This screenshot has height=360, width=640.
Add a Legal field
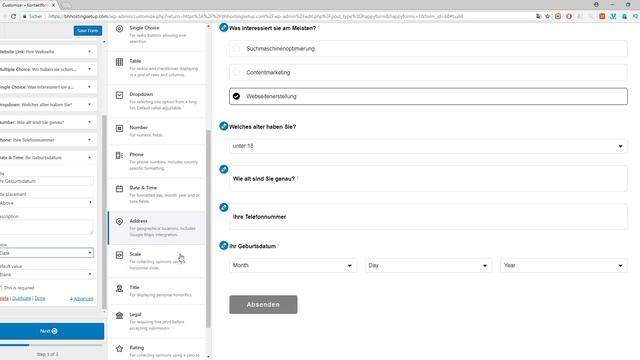(157, 321)
